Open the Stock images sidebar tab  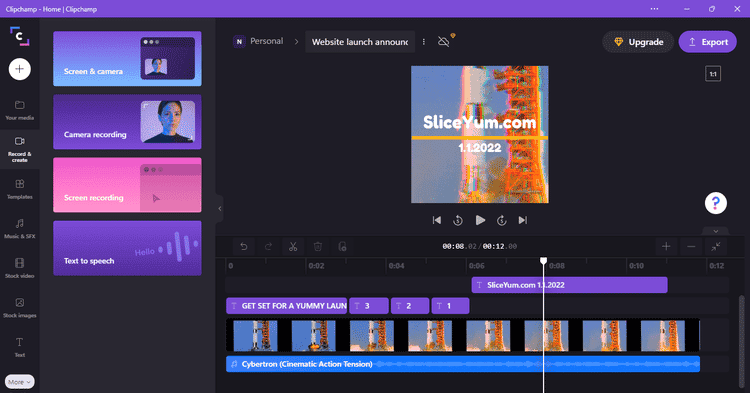tap(20, 308)
